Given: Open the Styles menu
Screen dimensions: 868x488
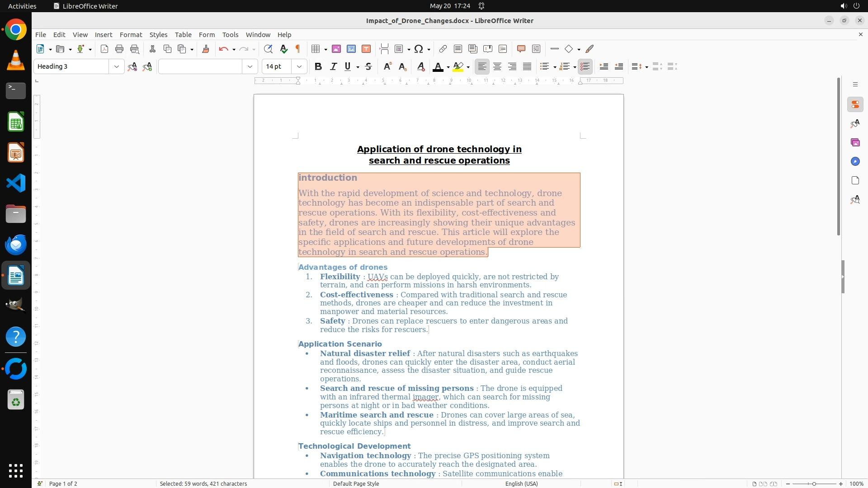Looking at the screenshot, I should click(158, 34).
